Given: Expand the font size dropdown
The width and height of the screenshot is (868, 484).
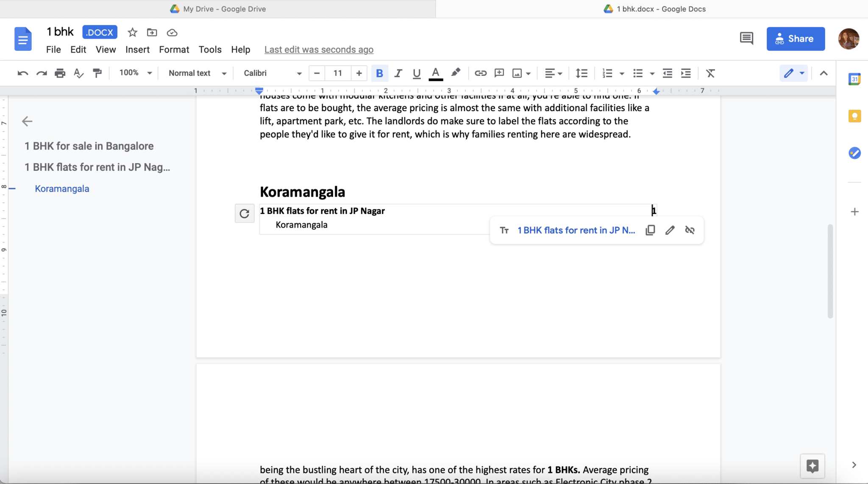Looking at the screenshot, I should pyautogui.click(x=337, y=73).
